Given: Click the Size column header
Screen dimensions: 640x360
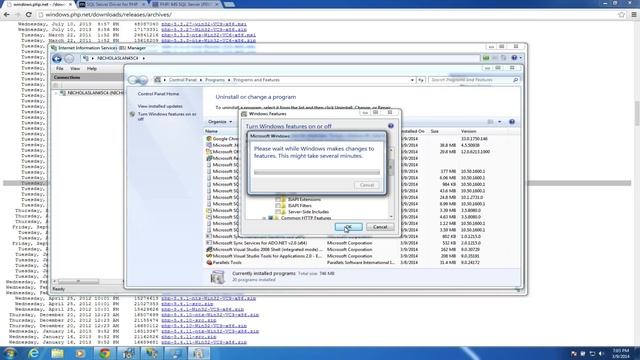Looking at the screenshot, I should (x=435, y=131).
